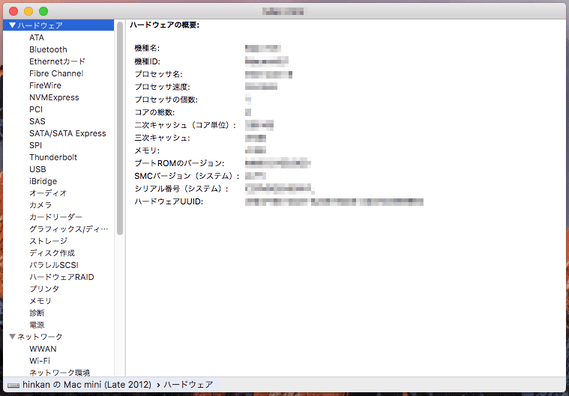Collapse the ネットワーク section triangle

click(x=12, y=337)
